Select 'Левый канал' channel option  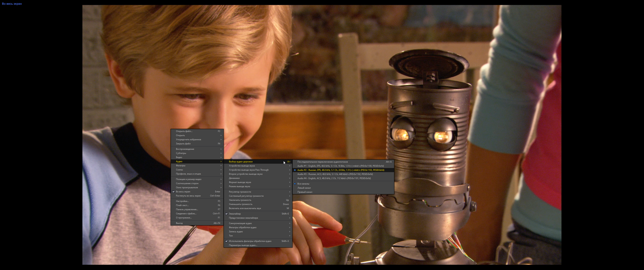304,188
